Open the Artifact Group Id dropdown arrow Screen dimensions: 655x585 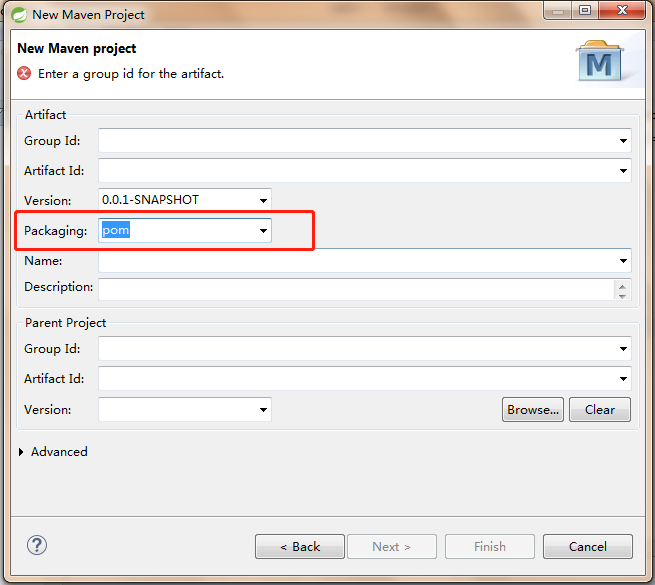click(623, 141)
